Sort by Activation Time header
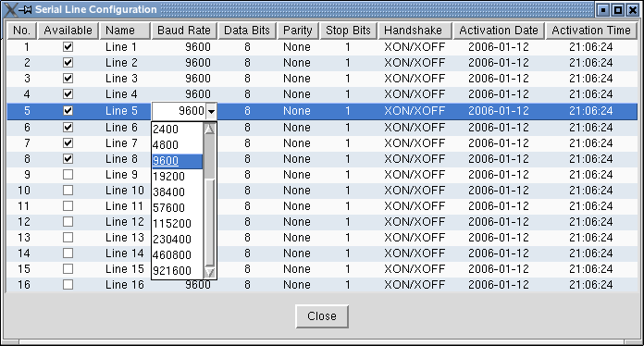This screenshot has height=346, width=644. [591, 31]
